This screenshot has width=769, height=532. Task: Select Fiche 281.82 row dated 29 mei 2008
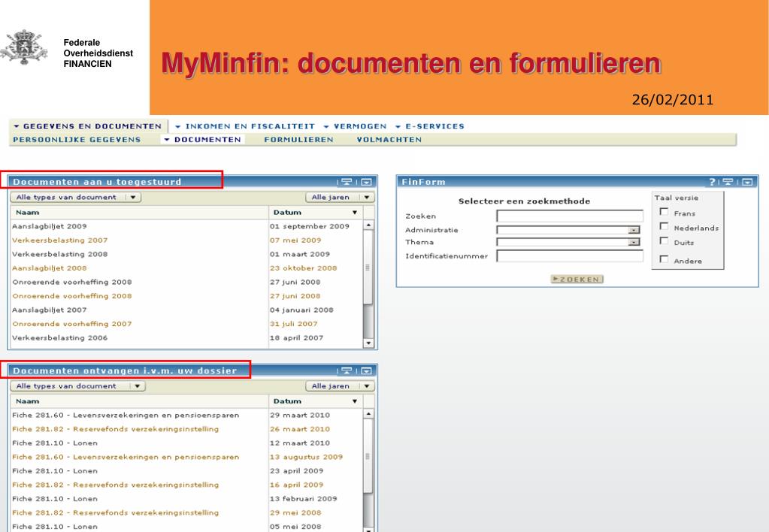click(186, 513)
